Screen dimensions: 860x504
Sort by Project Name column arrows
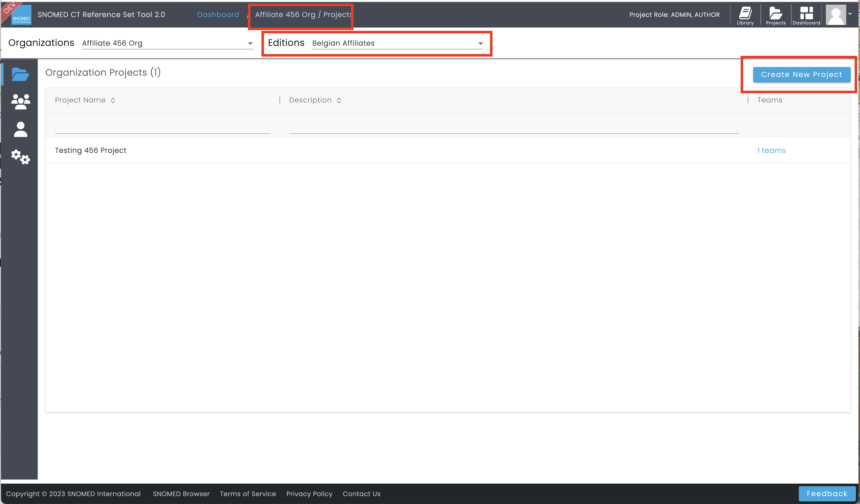coord(113,100)
